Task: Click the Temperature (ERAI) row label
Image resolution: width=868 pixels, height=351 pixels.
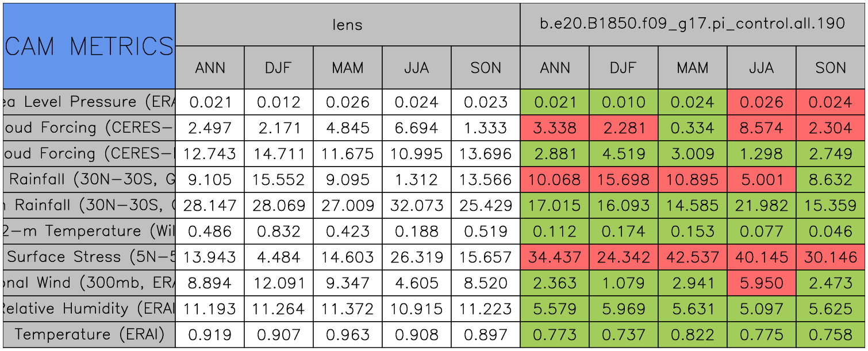Action: [89, 334]
